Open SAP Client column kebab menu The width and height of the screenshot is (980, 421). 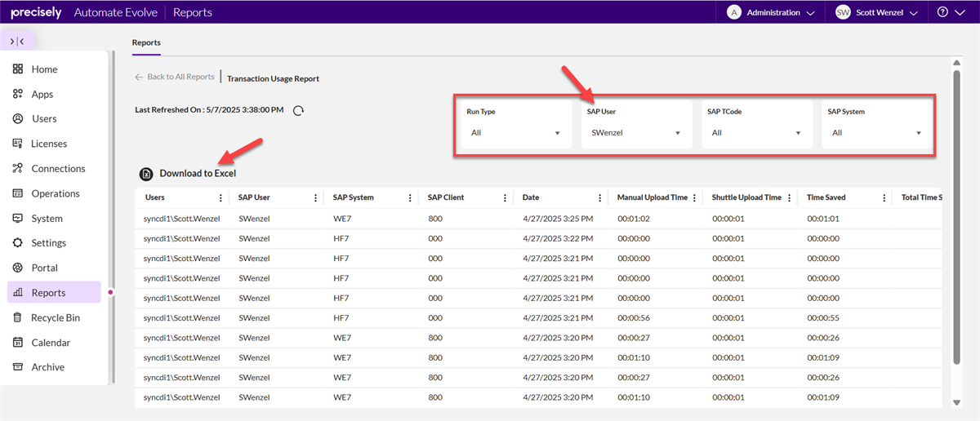pyautogui.click(x=505, y=197)
